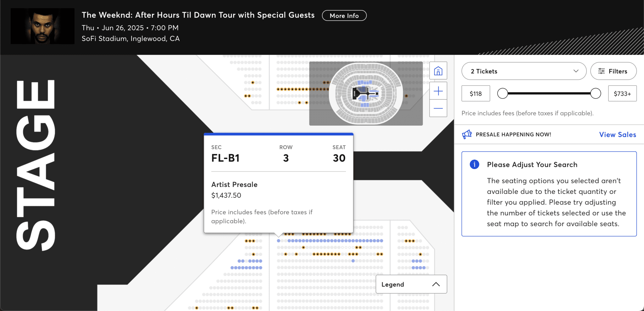644x311 pixels.
Task: Click the $733+ maximum price box
Action: [622, 93]
